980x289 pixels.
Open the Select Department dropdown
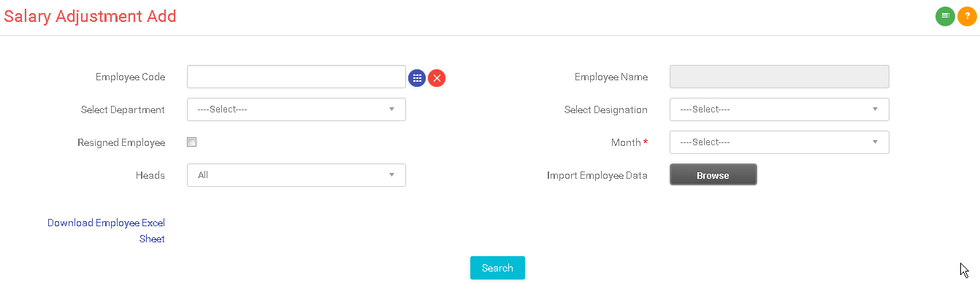pos(296,109)
